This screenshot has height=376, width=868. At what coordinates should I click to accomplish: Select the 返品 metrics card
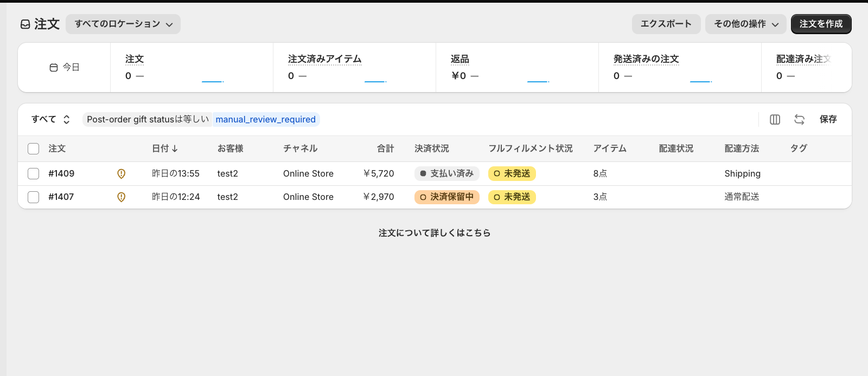click(517, 68)
